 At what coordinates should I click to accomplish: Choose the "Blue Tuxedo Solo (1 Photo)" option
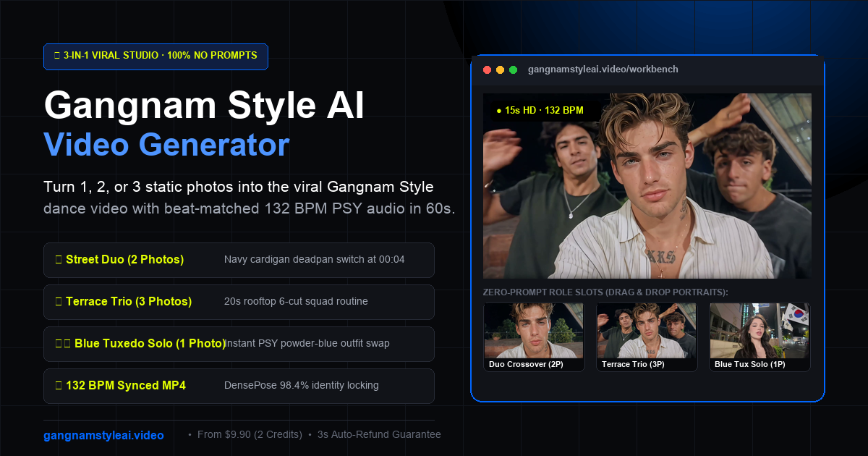point(239,344)
